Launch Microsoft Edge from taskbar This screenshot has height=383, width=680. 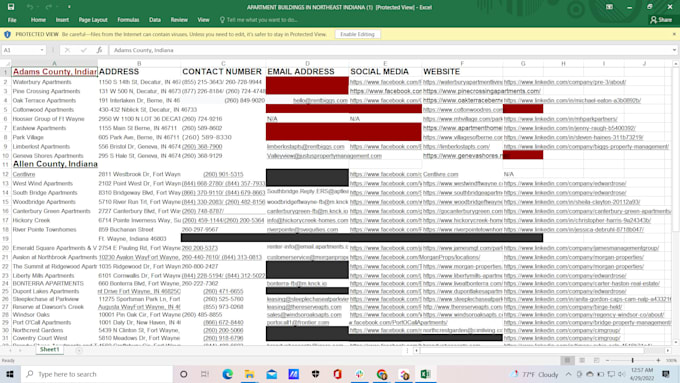tap(227, 374)
